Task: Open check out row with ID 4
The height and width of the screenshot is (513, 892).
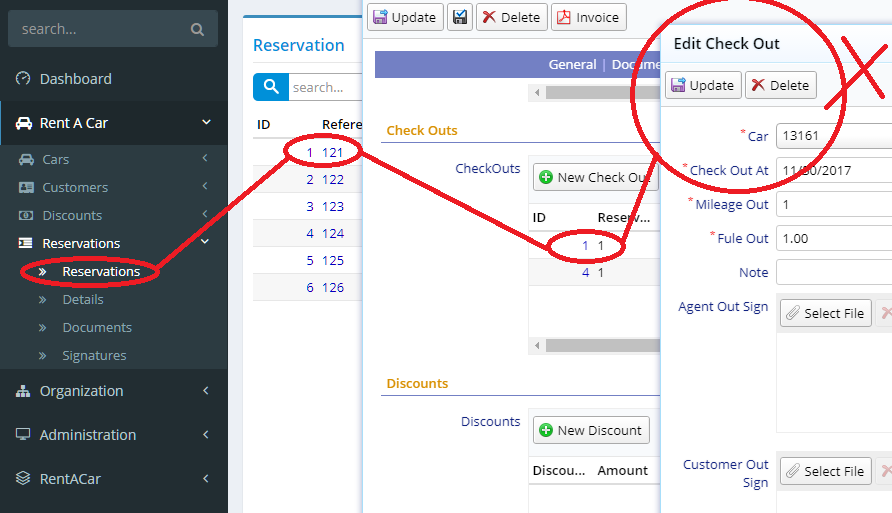Action: tap(585, 272)
